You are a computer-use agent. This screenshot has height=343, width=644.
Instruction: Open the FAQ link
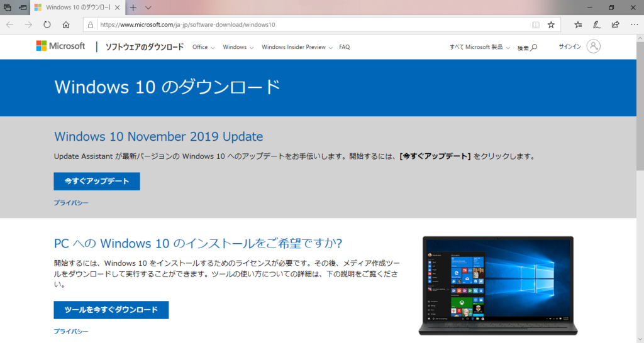pos(345,47)
